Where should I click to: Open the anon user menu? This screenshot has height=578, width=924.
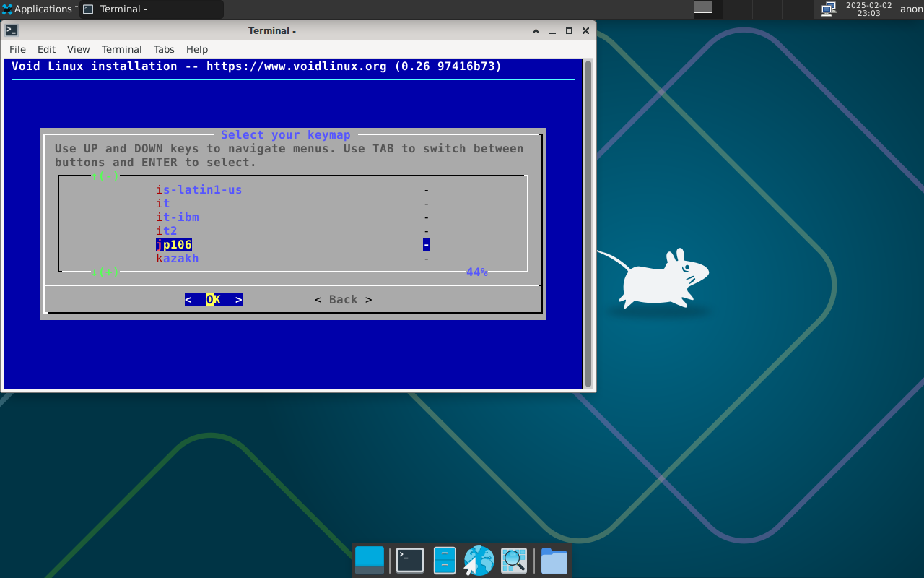tap(911, 9)
